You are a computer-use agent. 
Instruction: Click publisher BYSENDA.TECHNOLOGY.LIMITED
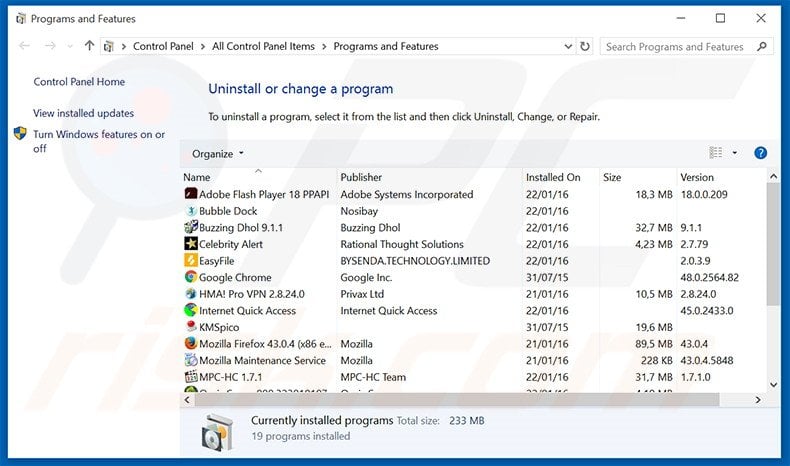click(415, 261)
